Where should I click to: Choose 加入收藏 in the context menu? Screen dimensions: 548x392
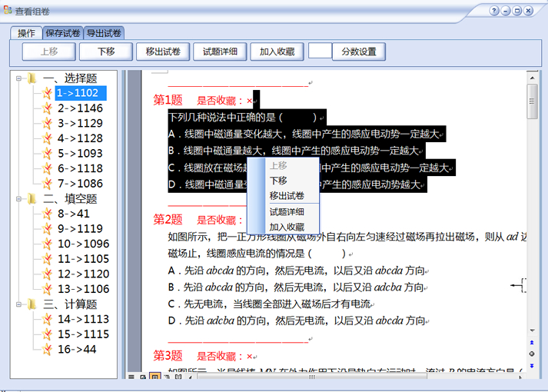tap(287, 227)
